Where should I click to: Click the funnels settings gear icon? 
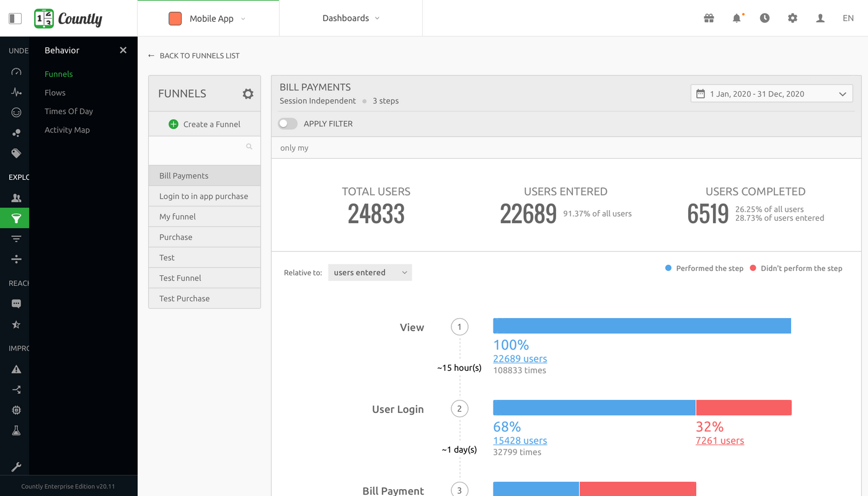coord(248,94)
